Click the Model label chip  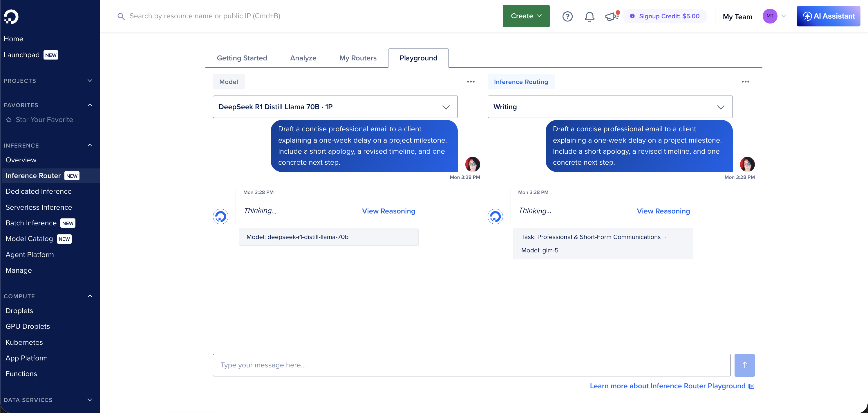(x=228, y=82)
